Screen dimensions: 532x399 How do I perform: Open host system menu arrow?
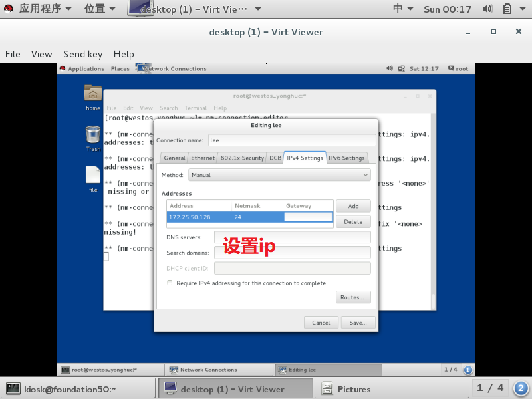pyautogui.click(x=523, y=9)
